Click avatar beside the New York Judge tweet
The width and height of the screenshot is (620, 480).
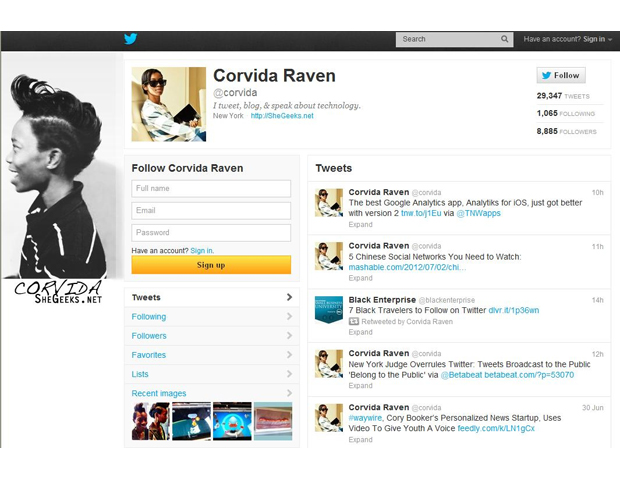[329, 364]
